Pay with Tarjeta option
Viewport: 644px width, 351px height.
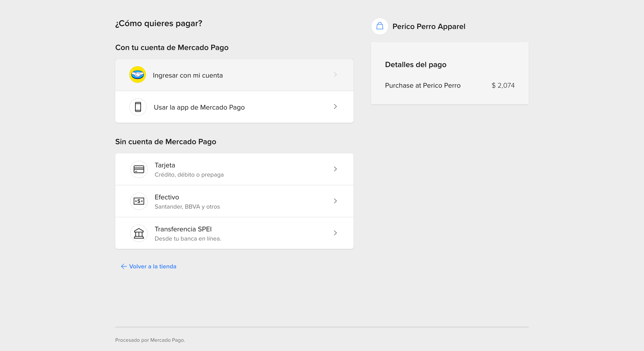coord(234,169)
